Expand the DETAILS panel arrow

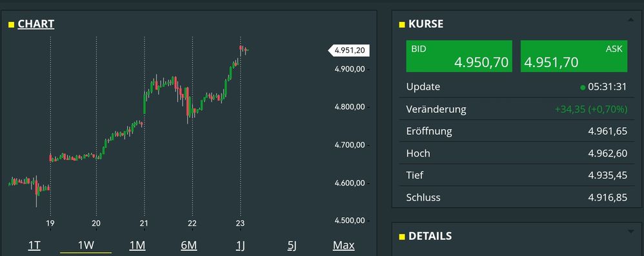(x=631, y=231)
